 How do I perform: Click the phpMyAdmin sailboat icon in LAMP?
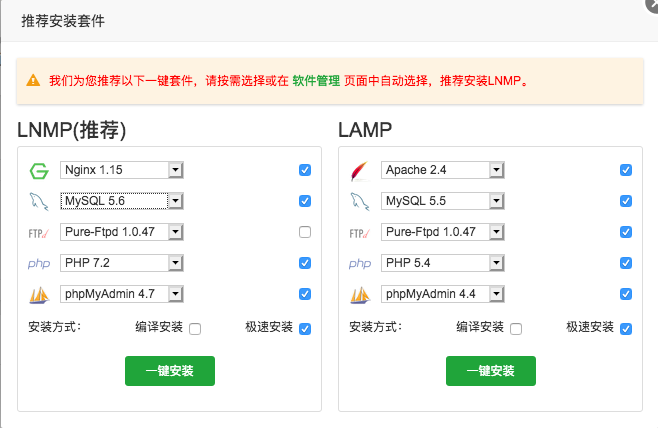(x=360, y=295)
